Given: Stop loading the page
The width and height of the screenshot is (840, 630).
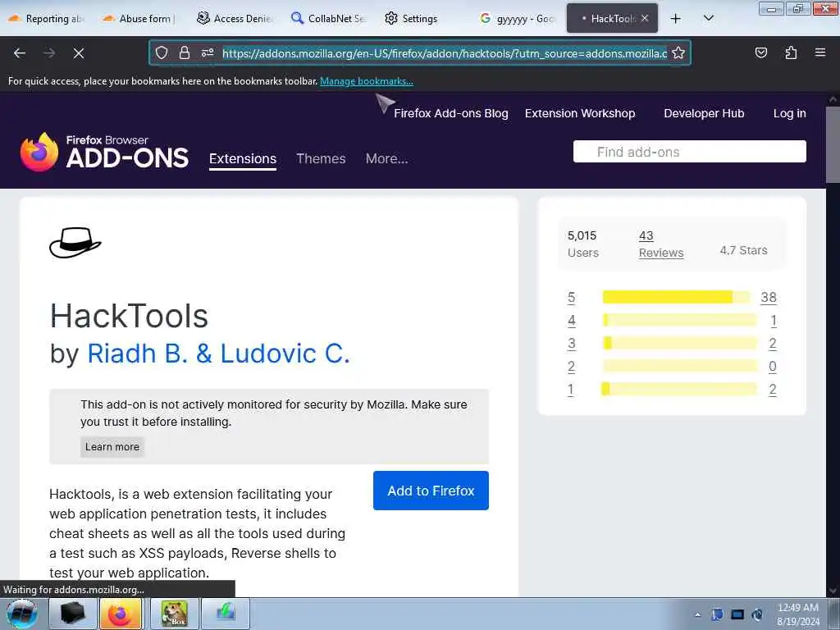Looking at the screenshot, I should 79,53.
